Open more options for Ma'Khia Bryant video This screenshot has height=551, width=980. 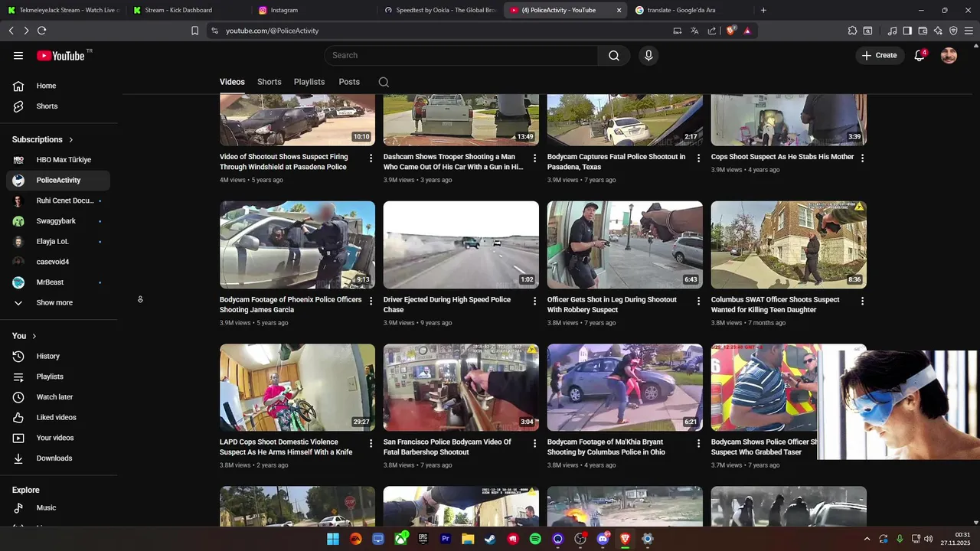698,444
